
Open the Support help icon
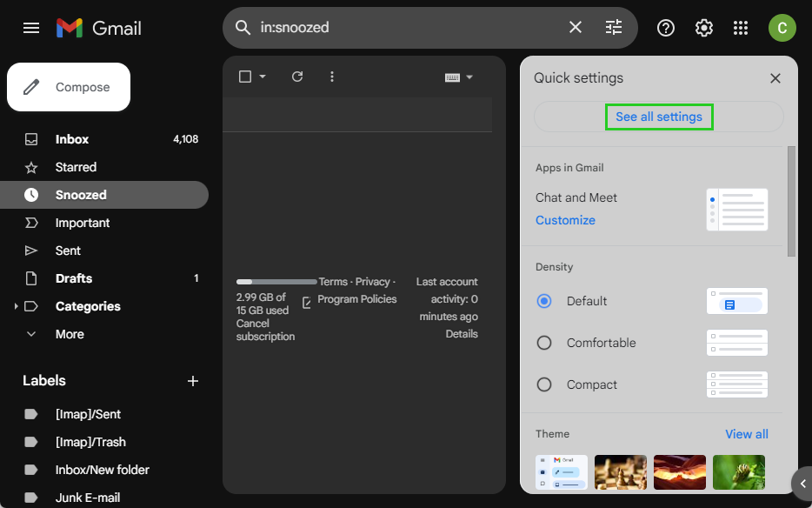click(x=666, y=28)
